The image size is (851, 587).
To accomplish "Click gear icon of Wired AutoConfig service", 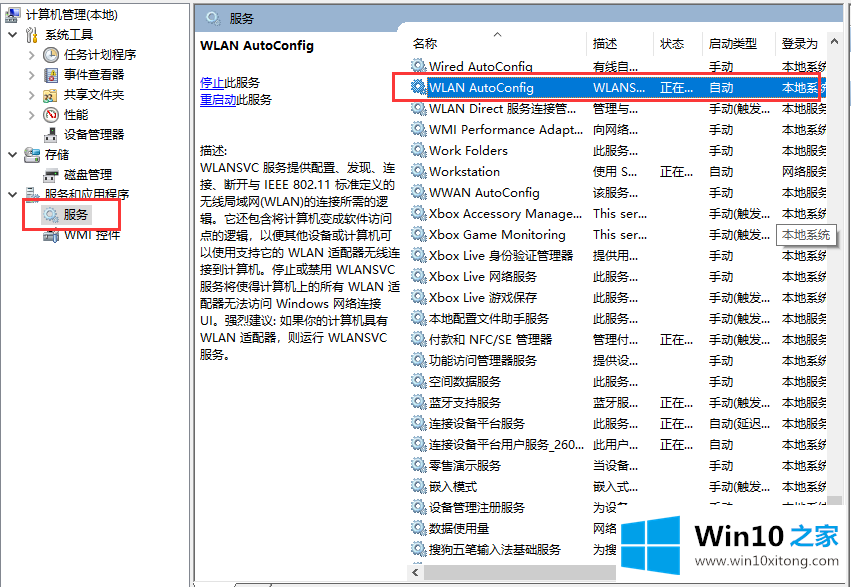I will (418, 66).
